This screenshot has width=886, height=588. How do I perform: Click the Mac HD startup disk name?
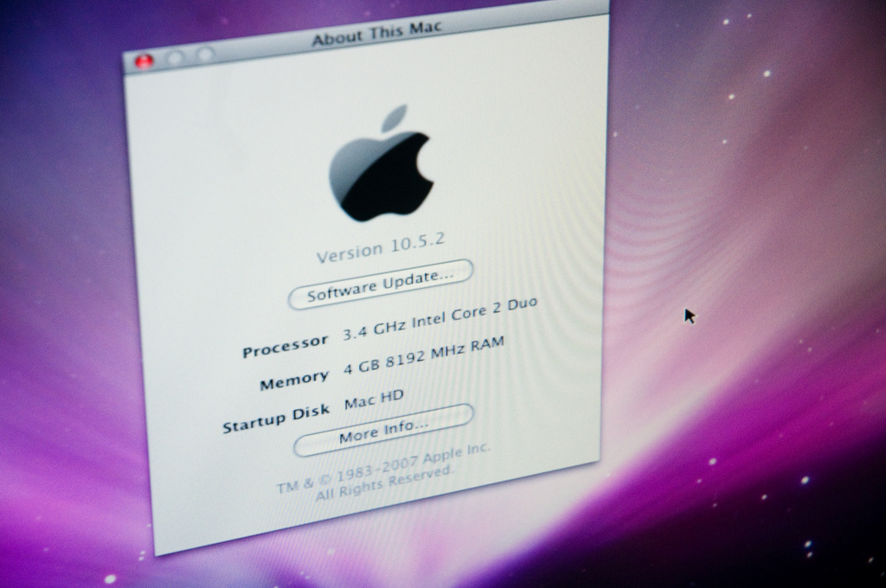coord(374,399)
